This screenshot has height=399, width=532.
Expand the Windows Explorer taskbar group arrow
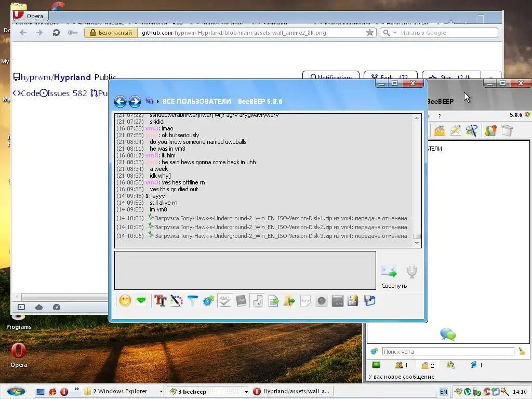(x=161, y=392)
